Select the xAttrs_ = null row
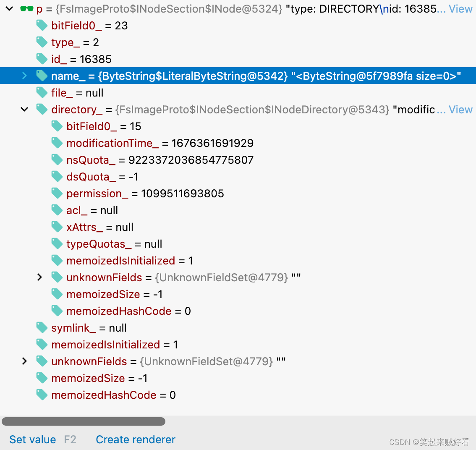Image resolution: width=476 pixels, height=450 pixels. coord(238,227)
